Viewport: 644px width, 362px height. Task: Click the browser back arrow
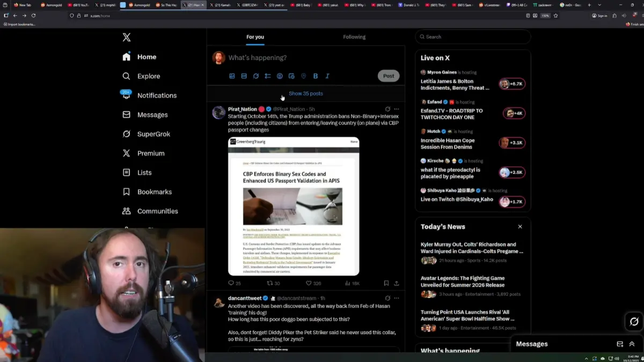15,16
